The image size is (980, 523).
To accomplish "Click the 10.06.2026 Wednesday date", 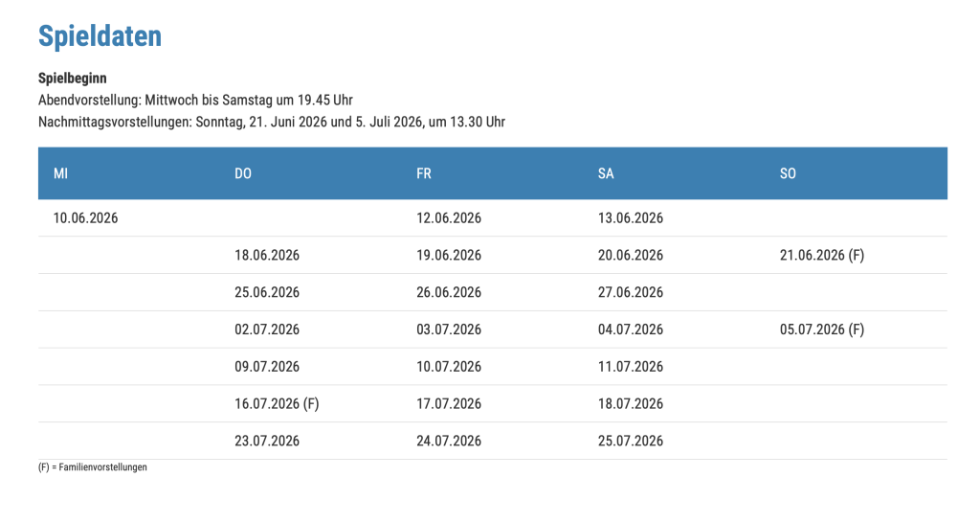I will pyautogui.click(x=86, y=217).
